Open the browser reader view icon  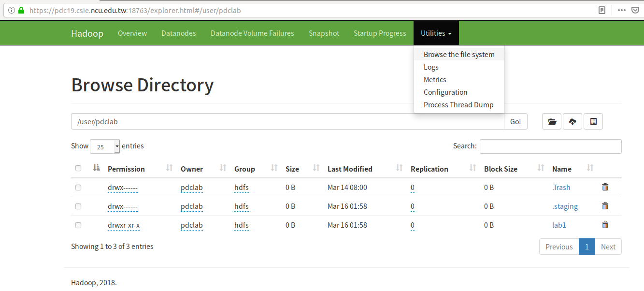(602, 10)
